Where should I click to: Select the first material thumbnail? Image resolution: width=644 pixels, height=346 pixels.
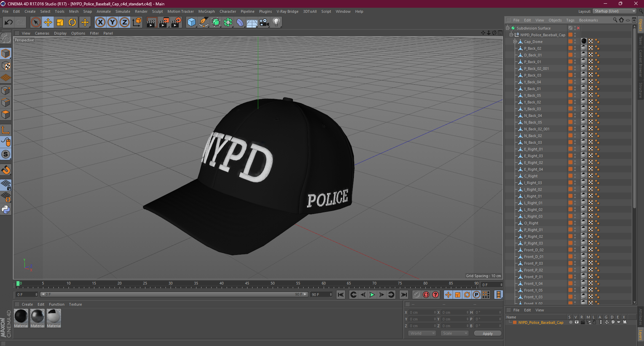[21, 316]
